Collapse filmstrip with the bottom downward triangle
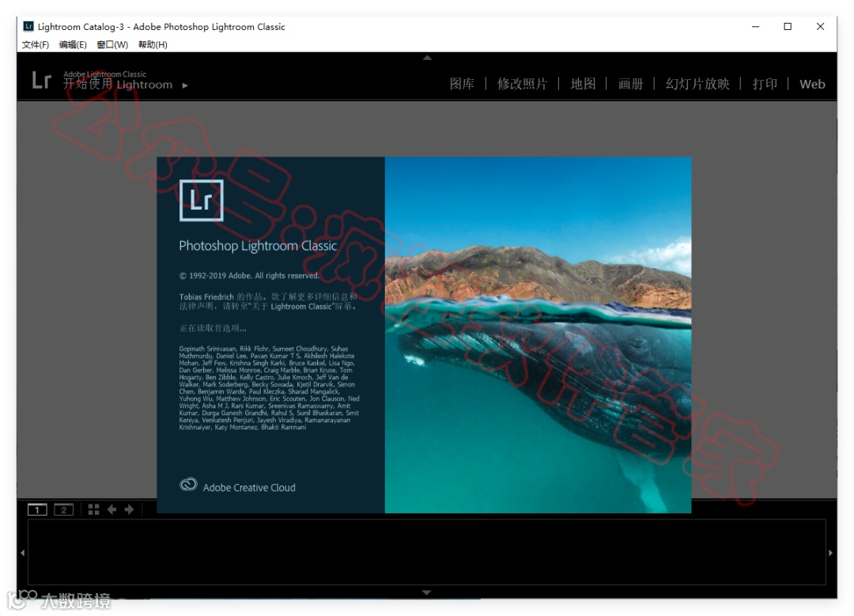The height and width of the screenshot is (616, 854). pos(427,592)
